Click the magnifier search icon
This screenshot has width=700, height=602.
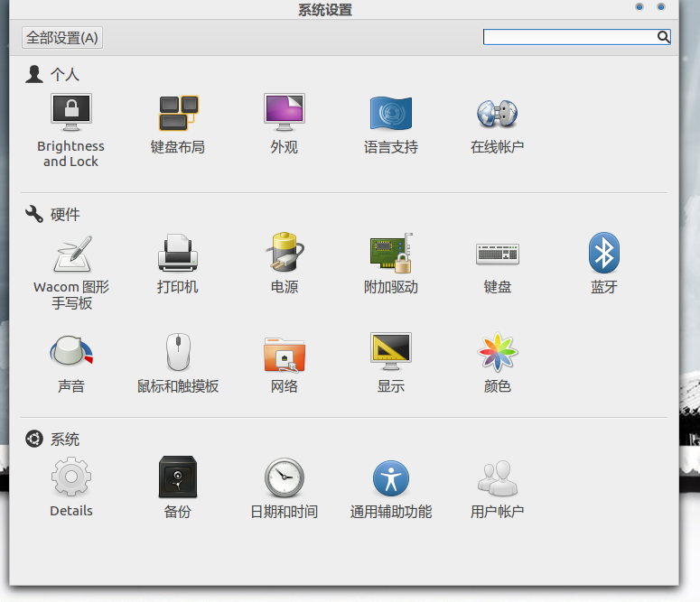pos(663,37)
